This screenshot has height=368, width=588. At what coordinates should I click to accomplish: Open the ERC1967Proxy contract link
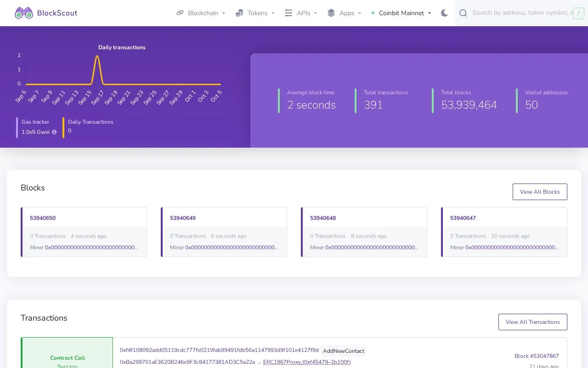coord(307,362)
